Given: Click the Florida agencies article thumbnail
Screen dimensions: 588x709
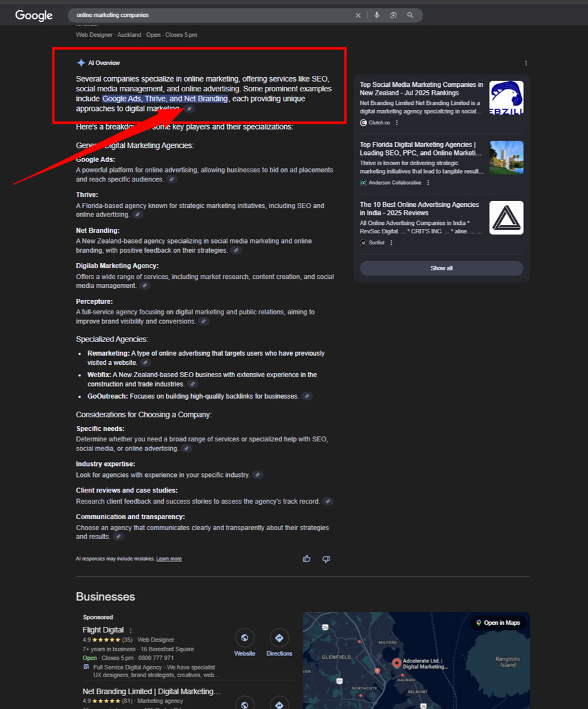Looking at the screenshot, I should 506,157.
